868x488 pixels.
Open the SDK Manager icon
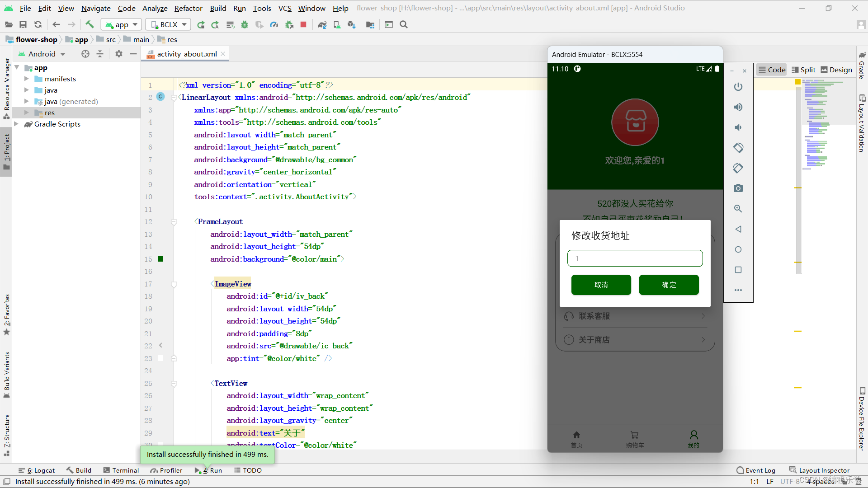(352, 24)
